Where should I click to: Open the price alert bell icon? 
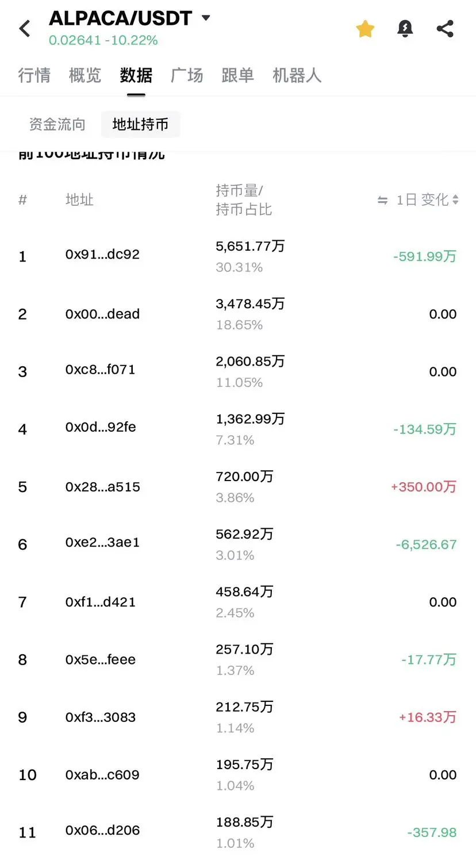click(405, 29)
